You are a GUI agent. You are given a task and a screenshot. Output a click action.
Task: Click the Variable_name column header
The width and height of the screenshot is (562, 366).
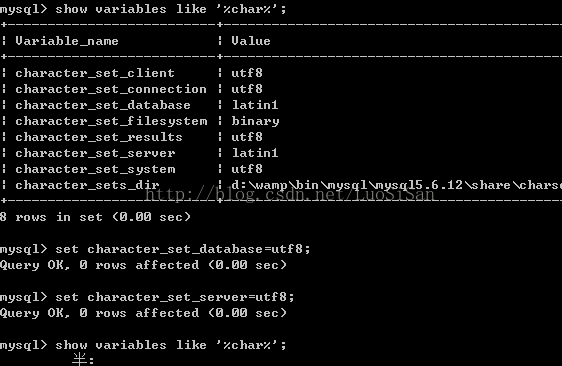tap(67, 41)
